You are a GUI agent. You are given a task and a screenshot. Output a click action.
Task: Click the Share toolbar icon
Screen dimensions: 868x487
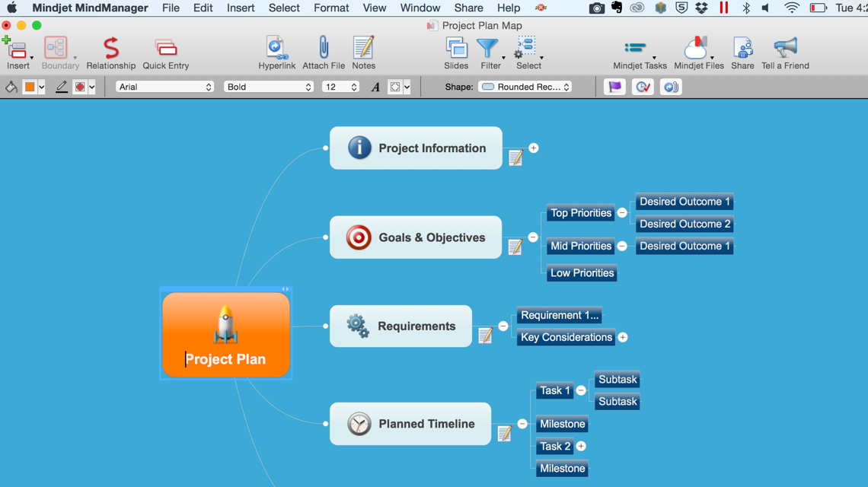point(743,48)
